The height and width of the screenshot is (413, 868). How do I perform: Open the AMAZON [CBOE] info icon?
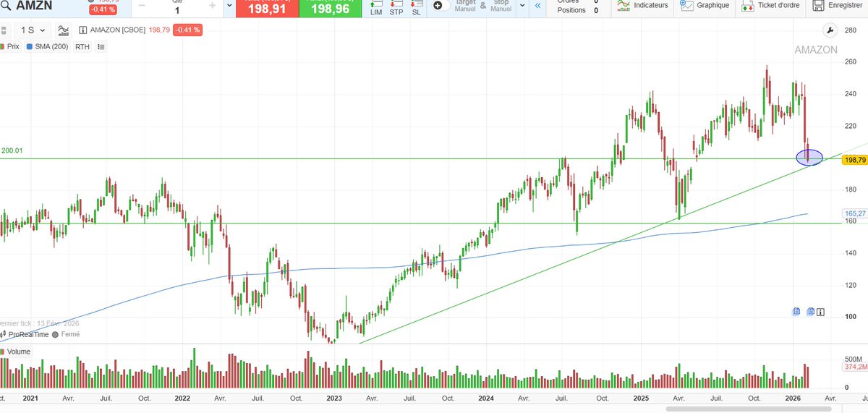82,30
